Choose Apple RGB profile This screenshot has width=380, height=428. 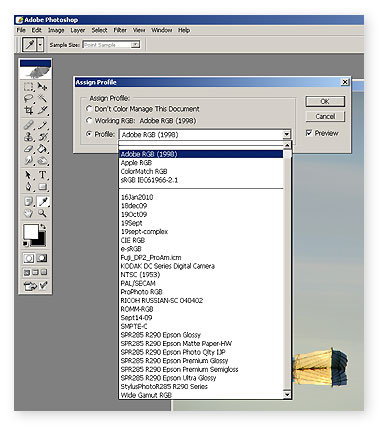coord(201,163)
